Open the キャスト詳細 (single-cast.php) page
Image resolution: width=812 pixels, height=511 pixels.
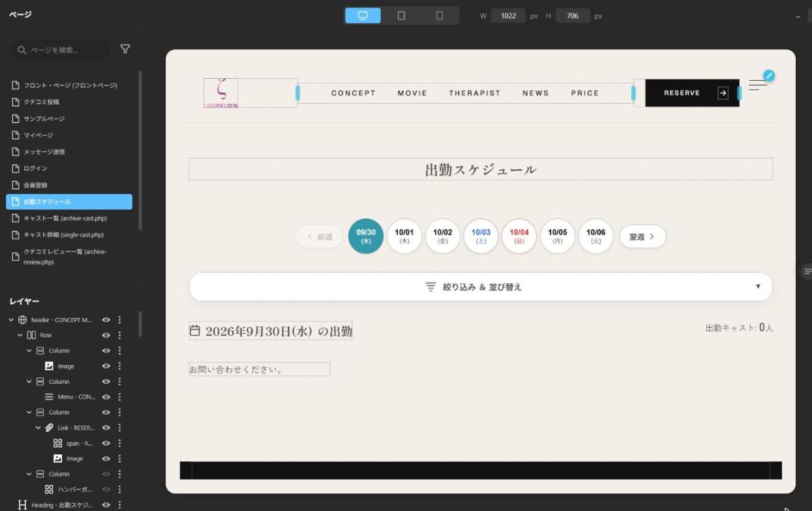click(x=69, y=235)
